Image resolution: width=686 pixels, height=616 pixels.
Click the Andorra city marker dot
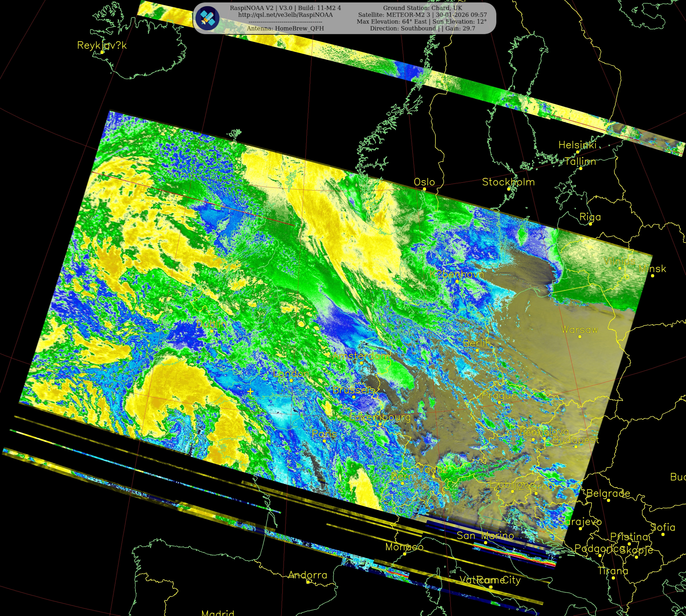[x=308, y=582]
